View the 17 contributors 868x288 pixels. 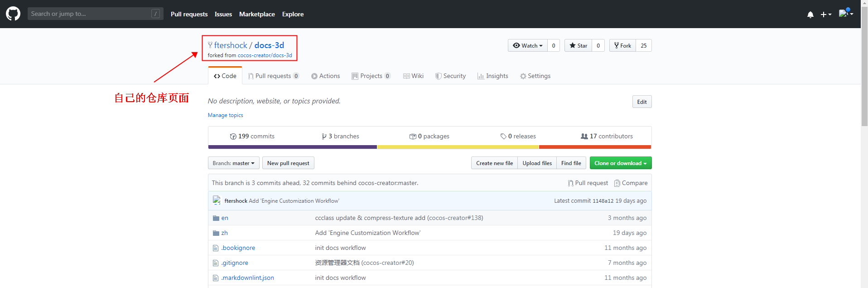[607, 136]
